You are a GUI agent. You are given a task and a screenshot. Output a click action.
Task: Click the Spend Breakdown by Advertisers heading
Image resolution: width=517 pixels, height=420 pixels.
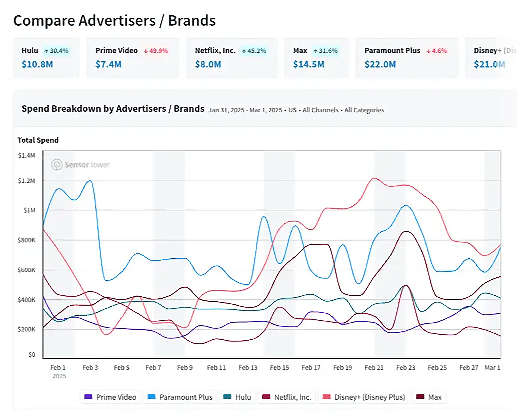pos(113,109)
